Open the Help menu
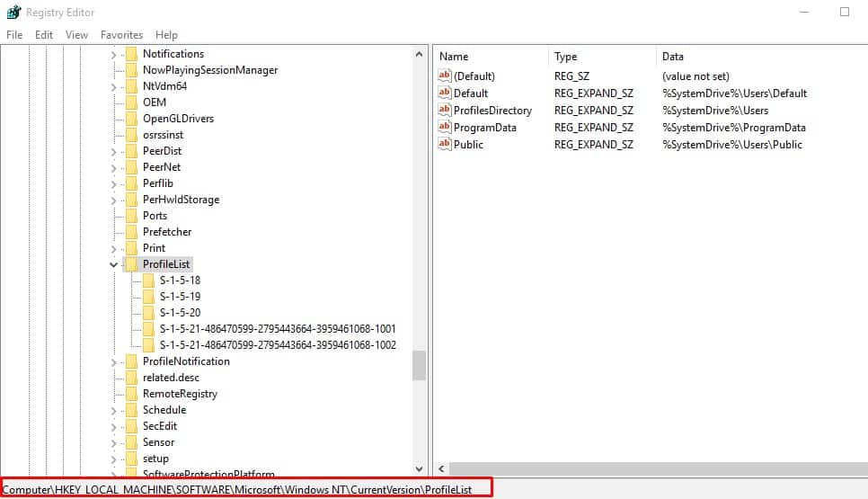The height and width of the screenshot is (499, 868). pyautogui.click(x=166, y=35)
